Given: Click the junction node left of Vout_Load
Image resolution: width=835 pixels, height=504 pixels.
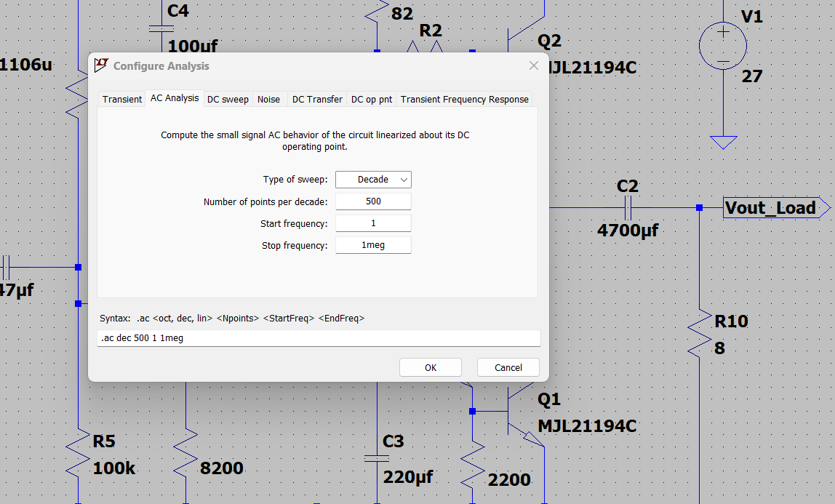Looking at the screenshot, I should coord(699,207).
